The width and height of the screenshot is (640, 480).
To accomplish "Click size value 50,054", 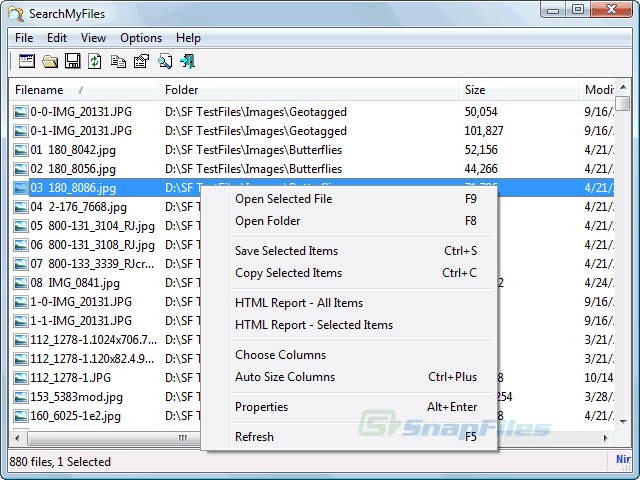I will pyautogui.click(x=481, y=112).
